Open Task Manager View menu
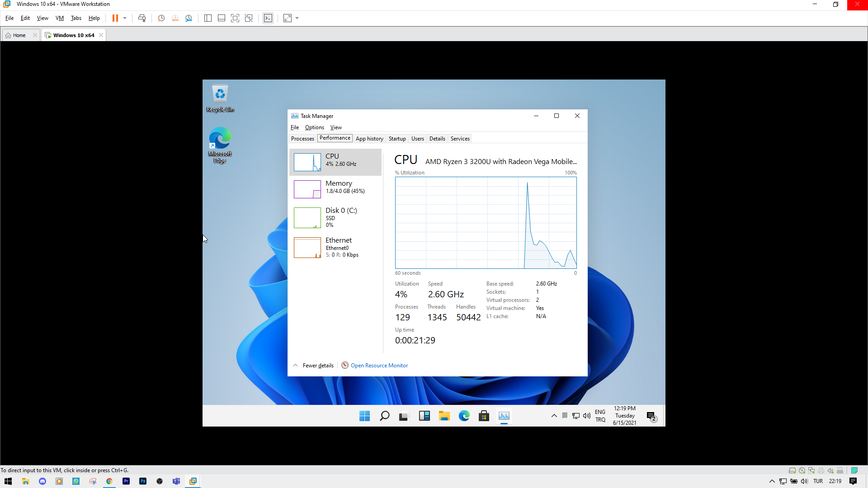Image resolution: width=868 pixels, height=488 pixels. 336,127
